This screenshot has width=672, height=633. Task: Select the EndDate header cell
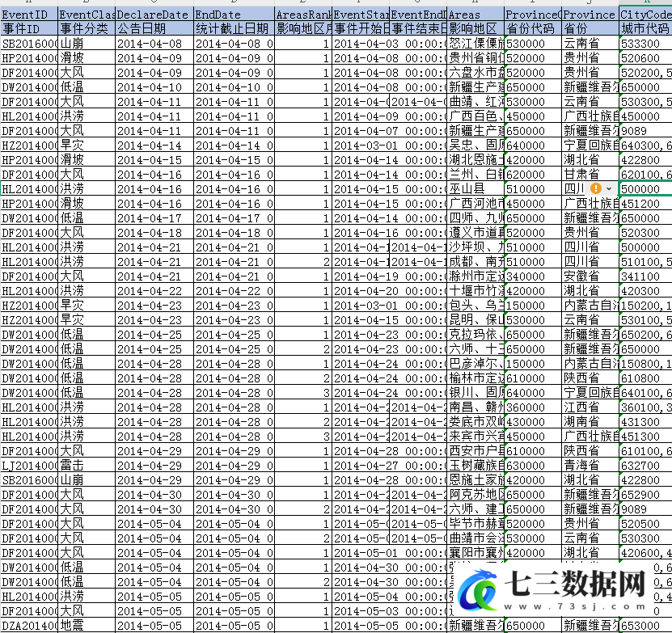234,14
